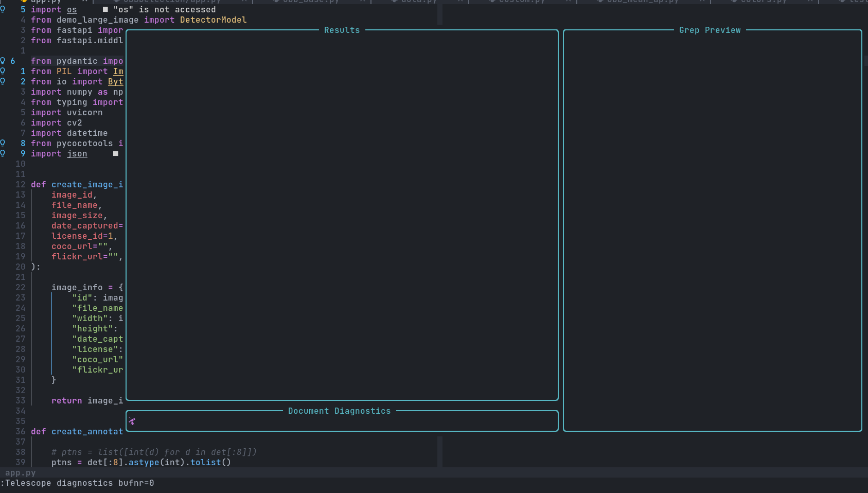This screenshot has height=493, width=868.
Task: Click the square marker before "os" is not accessed
Action: (105, 9)
